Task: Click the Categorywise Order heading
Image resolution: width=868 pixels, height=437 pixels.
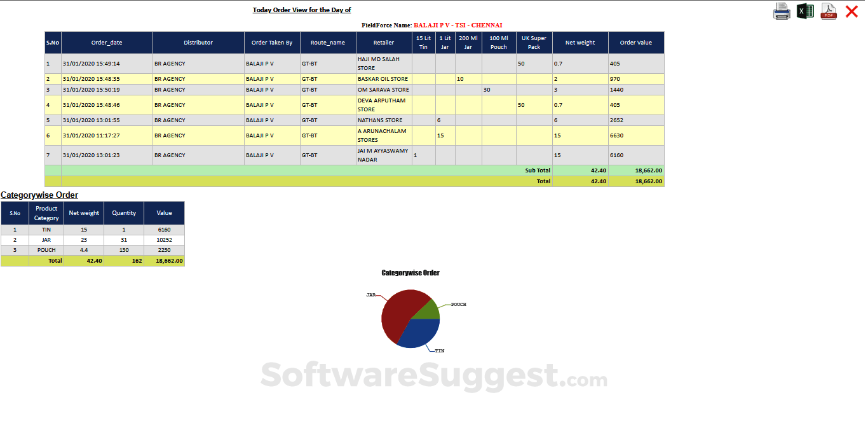Action: pyautogui.click(x=39, y=195)
